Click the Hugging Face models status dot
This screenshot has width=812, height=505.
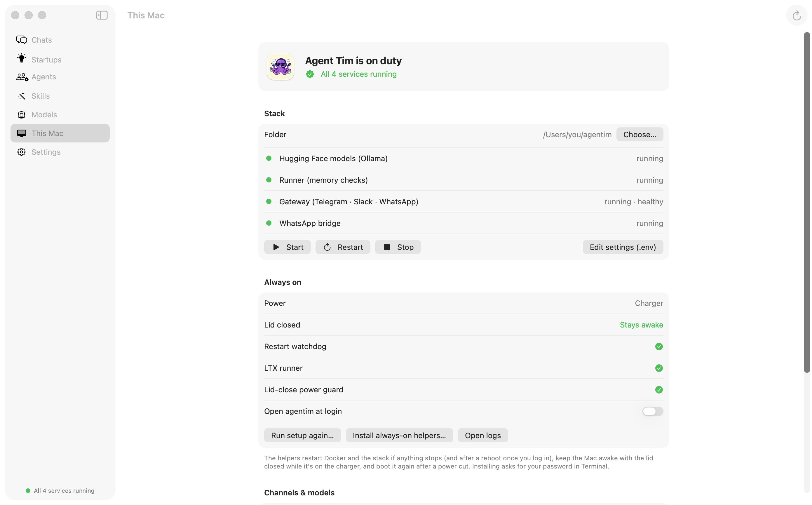point(269,158)
